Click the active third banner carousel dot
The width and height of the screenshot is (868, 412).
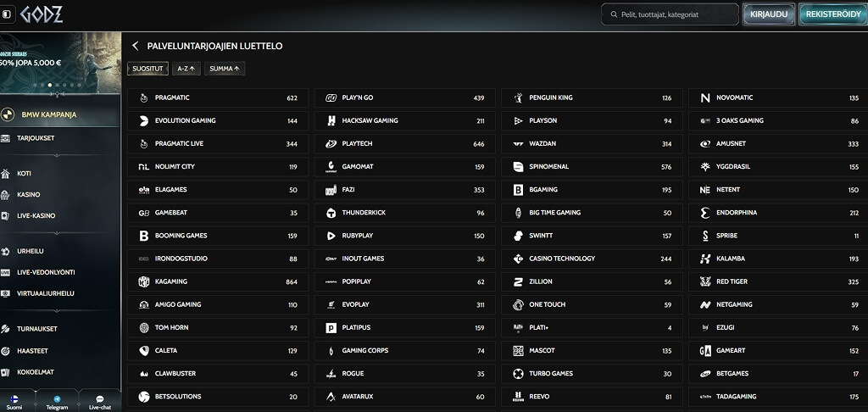pos(50,86)
